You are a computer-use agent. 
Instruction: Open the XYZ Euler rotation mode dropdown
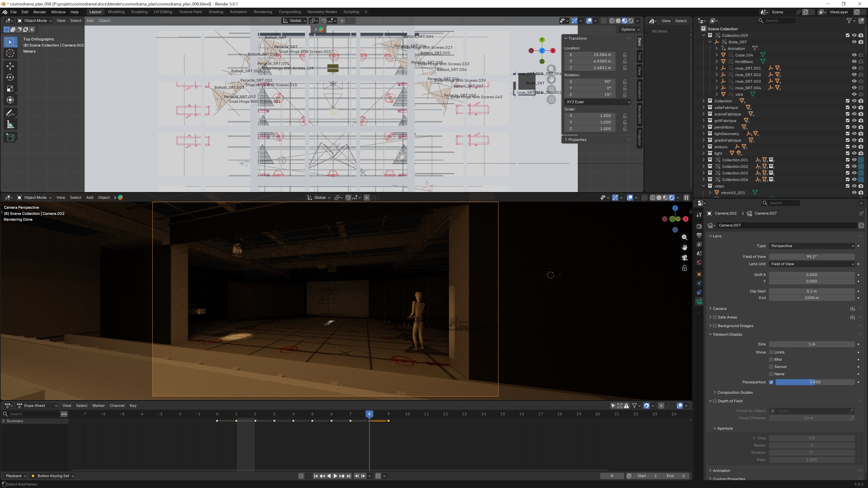597,102
